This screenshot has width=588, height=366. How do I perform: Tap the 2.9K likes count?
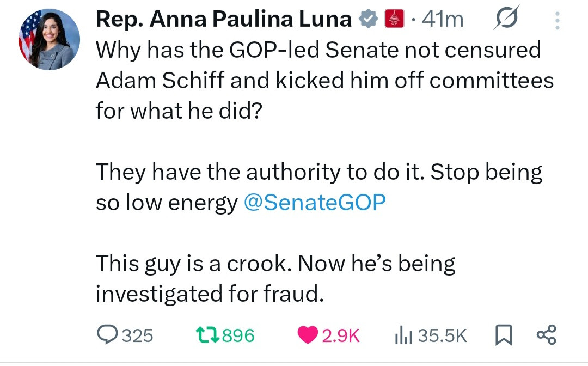pos(341,335)
